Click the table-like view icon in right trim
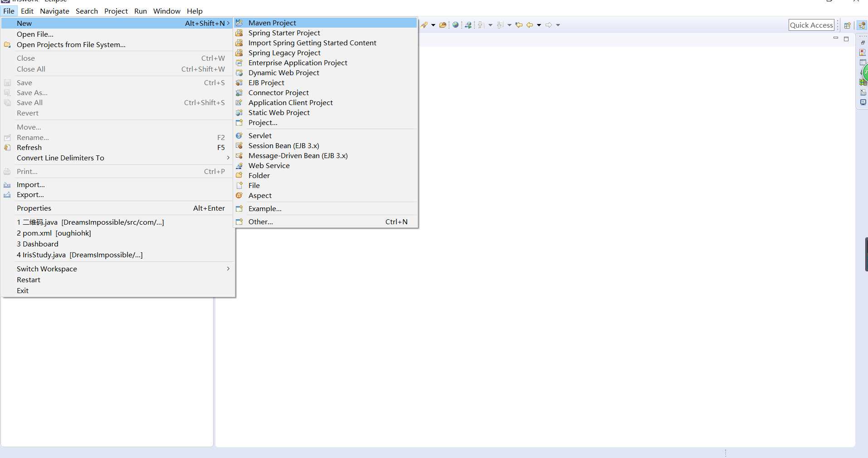This screenshot has height=458, width=868. (x=863, y=63)
